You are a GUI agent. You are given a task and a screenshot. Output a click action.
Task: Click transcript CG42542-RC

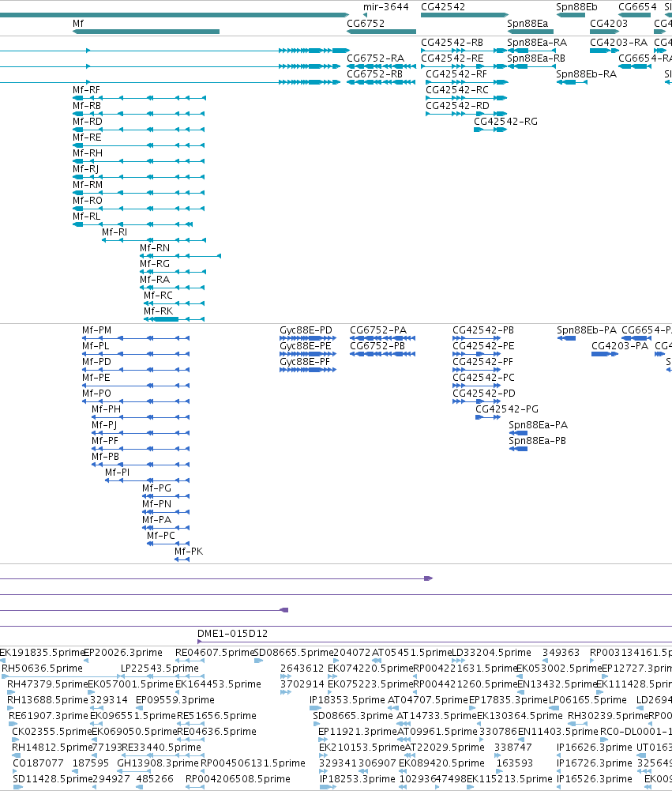click(467, 98)
